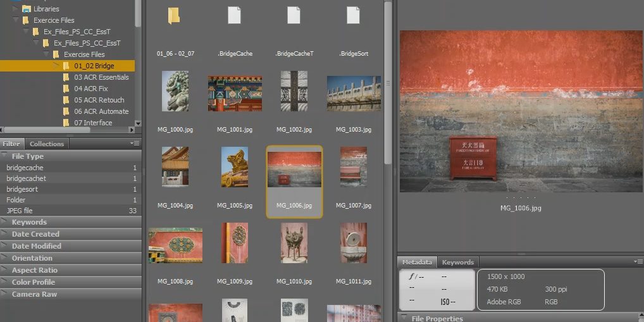The image size is (644, 322).
Task: Select the 05 ACR Retouch folder
Action: (x=99, y=100)
